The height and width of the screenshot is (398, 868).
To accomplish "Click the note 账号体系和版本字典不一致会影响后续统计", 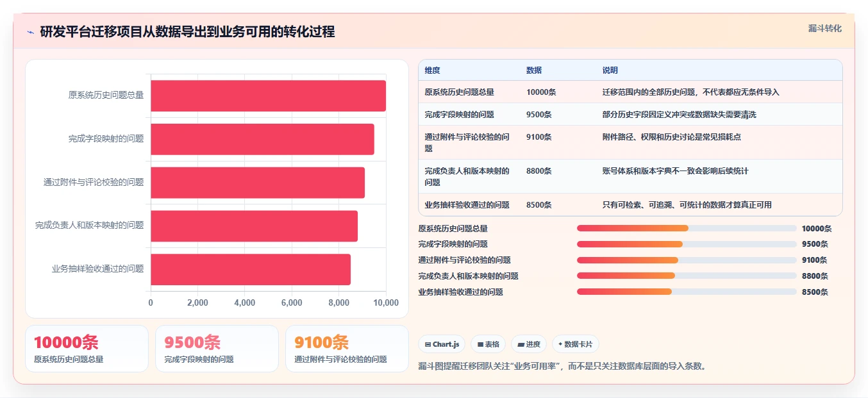I will coord(676,171).
